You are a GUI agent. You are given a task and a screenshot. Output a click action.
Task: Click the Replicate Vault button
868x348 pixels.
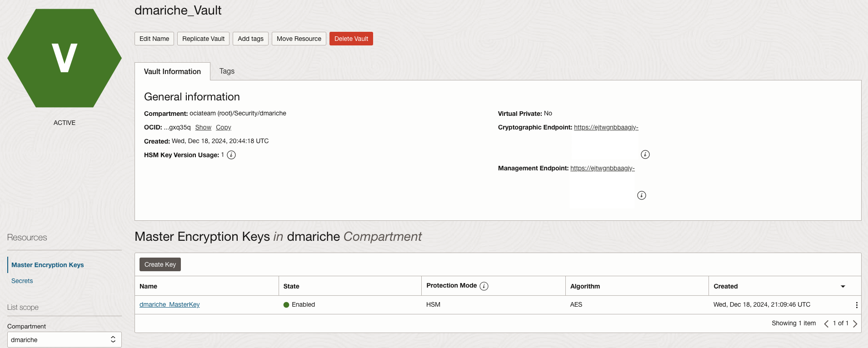point(203,39)
